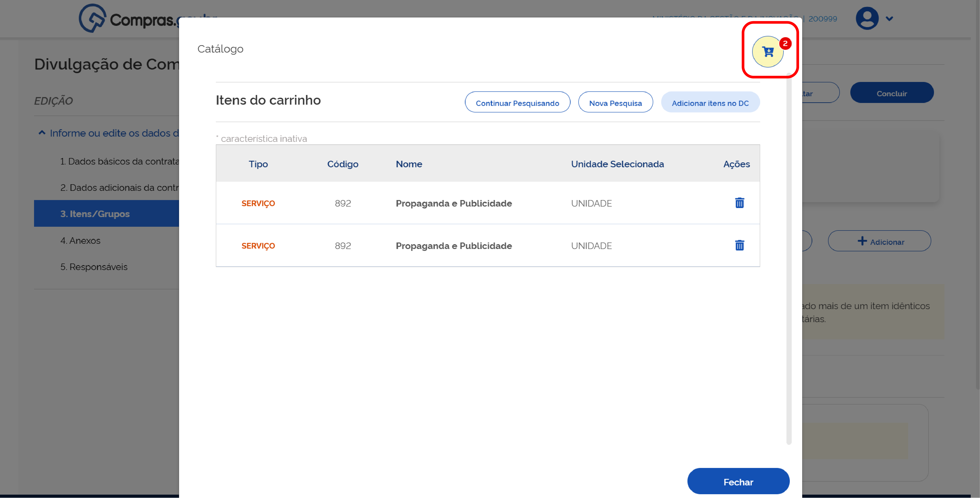The height and width of the screenshot is (498, 980).
Task: Click the Ações column header
Action: point(736,164)
